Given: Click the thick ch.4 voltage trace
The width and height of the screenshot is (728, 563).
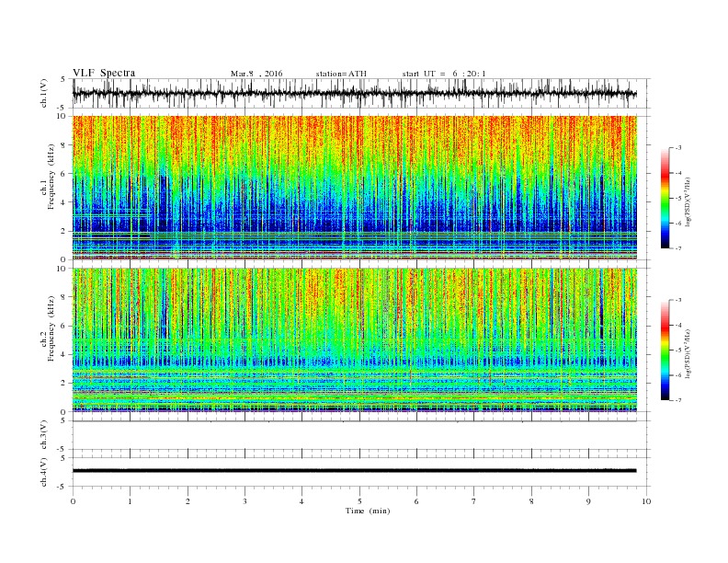Looking at the screenshot, I should 354,471.
